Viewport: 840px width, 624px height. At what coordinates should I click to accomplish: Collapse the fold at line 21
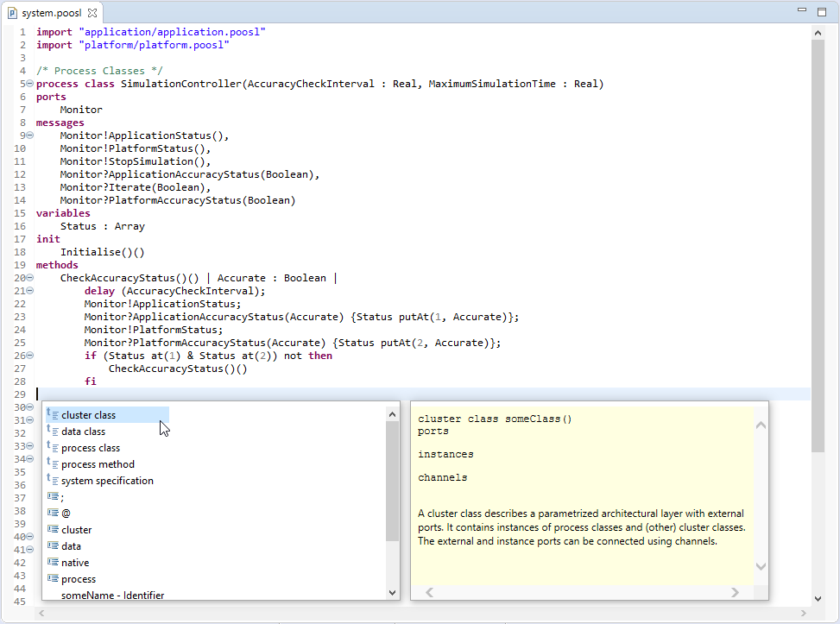(x=30, y=291)
